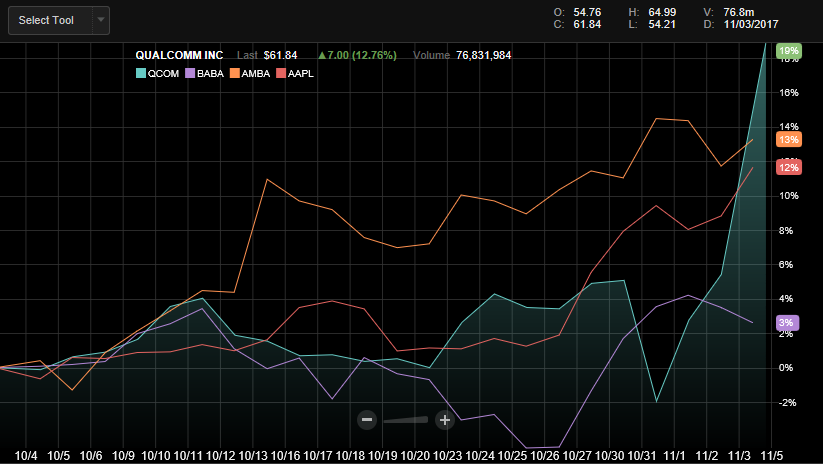Click the Select Tool dropdown arrow
823x464 pixels.
[x=101, y=20]
